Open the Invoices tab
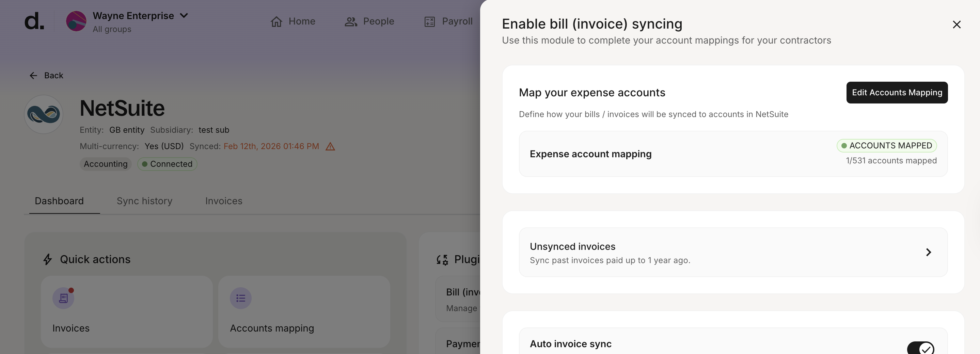This screenshot has width=980, height=354. click(224, 201)
